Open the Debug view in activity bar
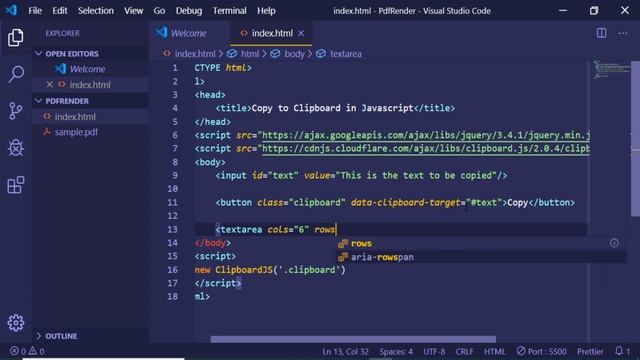The width and height of the screenshot is (640, 360). click(16, 148)
